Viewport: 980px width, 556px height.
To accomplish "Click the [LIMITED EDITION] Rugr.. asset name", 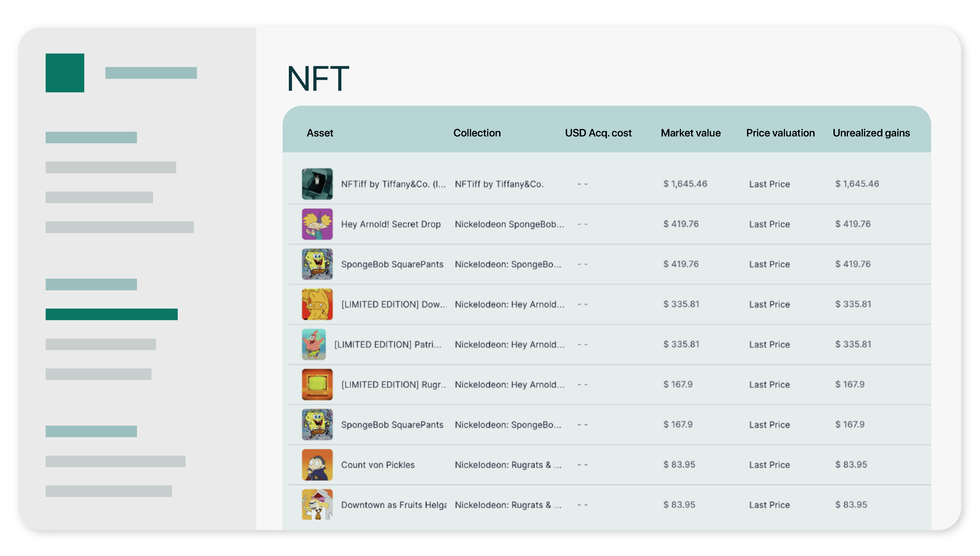I will 393,384.
